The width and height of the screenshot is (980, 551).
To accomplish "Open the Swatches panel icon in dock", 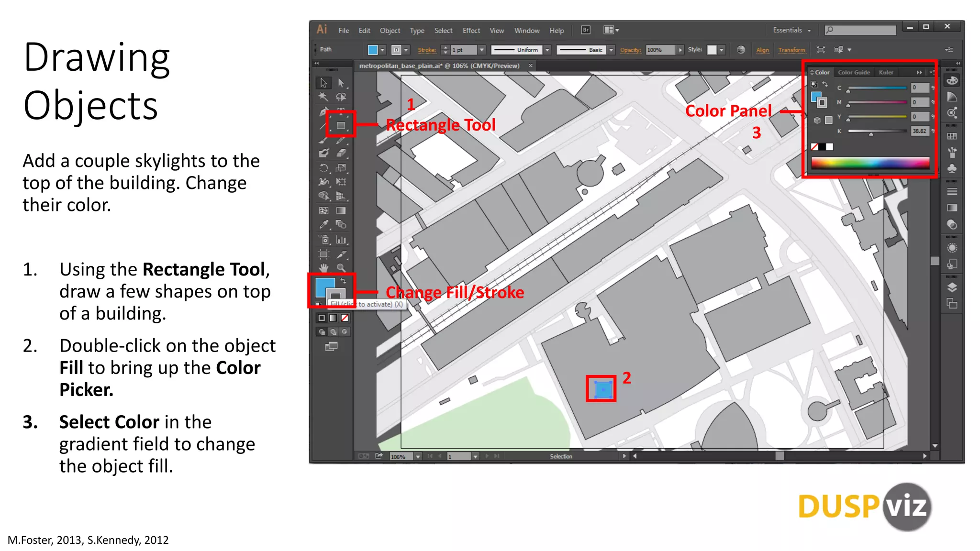I will [952, 136].
